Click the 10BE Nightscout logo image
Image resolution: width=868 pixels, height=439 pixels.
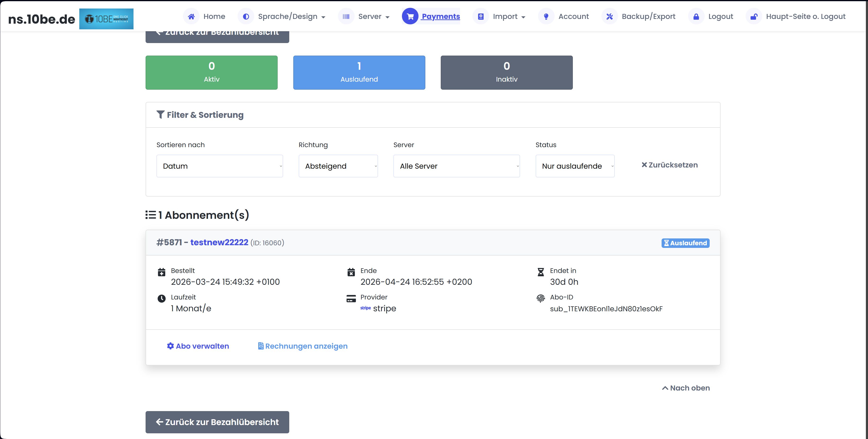coord(106,19)
